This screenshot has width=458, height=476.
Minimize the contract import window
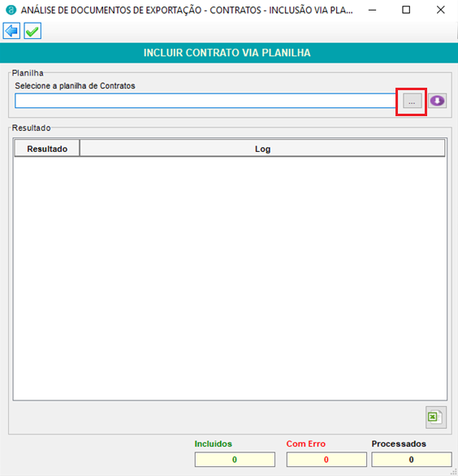[x=373, y=10]
